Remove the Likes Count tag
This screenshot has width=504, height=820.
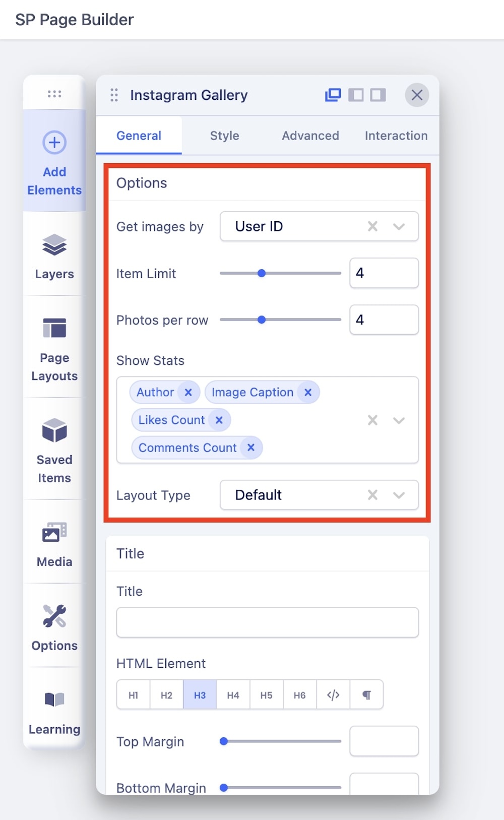point(219,420)
